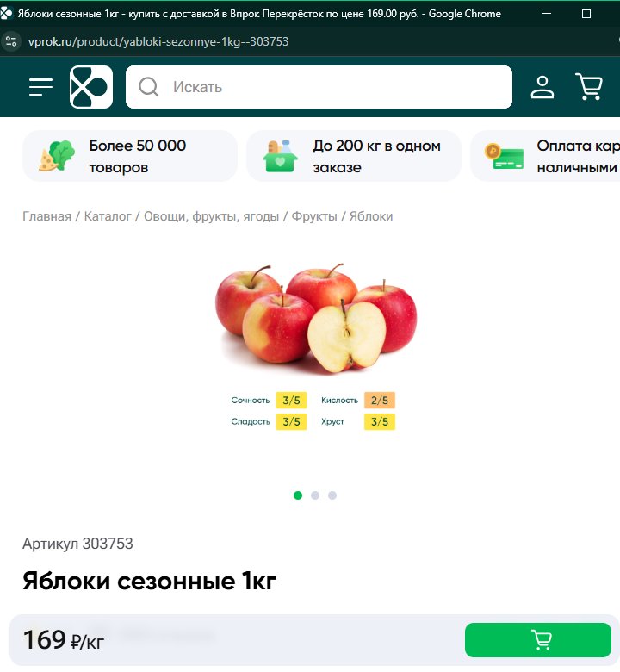Click the Perekrestok Vprok logo
This screenshot has width=620, height=672.
[x=91, y=87]
